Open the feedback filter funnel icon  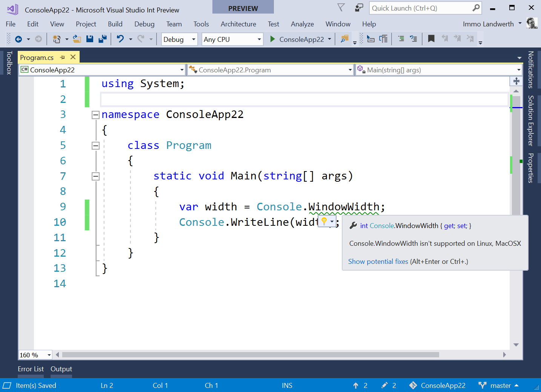(341, 8)
